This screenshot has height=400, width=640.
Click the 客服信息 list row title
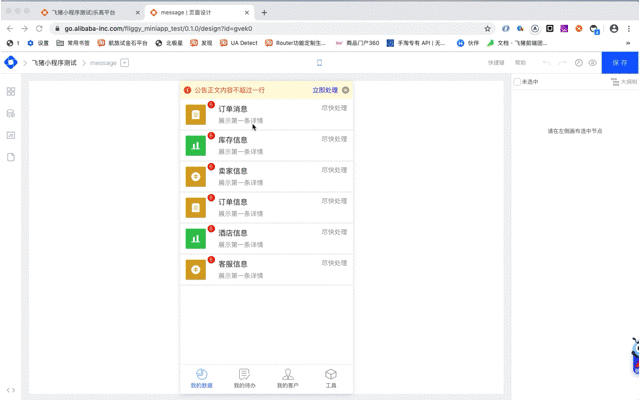233,264
